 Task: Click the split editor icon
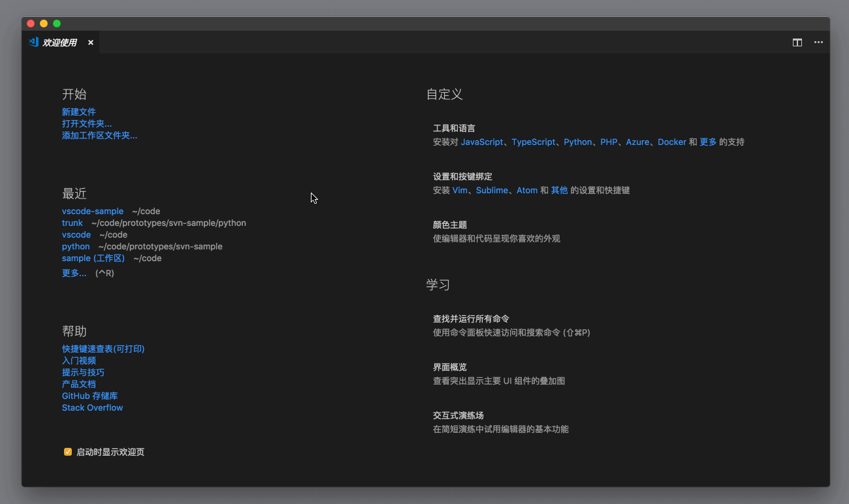click(x=797, y=42)
